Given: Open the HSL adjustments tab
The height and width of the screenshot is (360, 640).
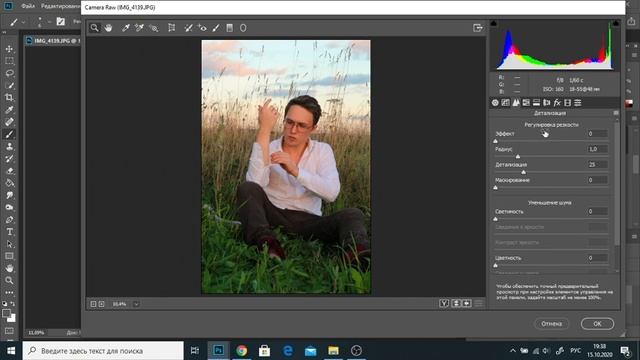Looking at the screenshot, I should [x=526, y=103].
